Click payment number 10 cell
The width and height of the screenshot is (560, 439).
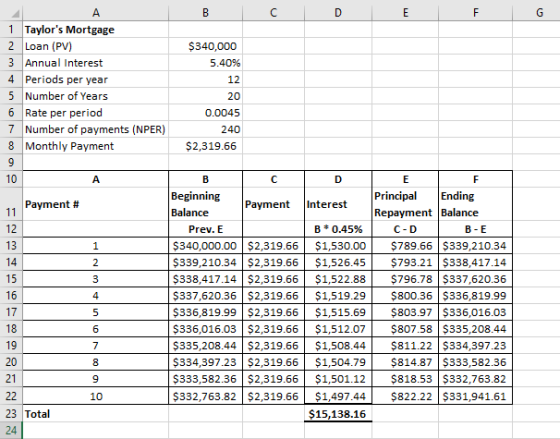96,396
